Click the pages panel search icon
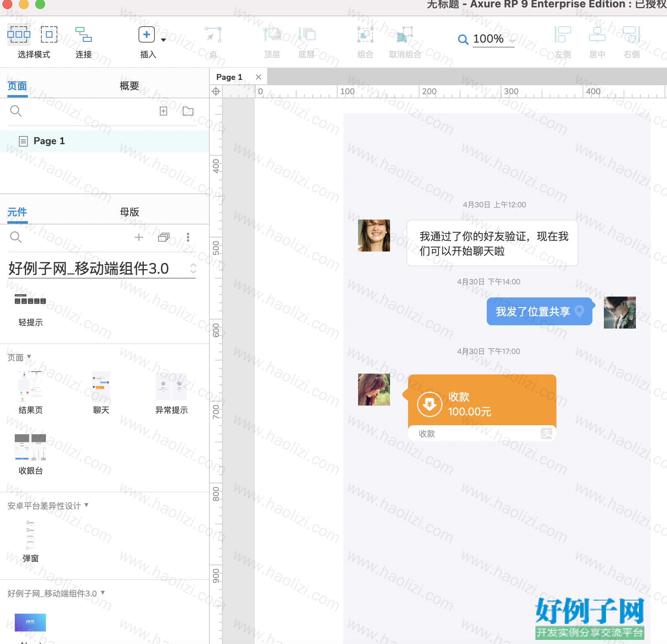This screenshot has height=644, width=667. pyautogui.click(x=16, y=111)
